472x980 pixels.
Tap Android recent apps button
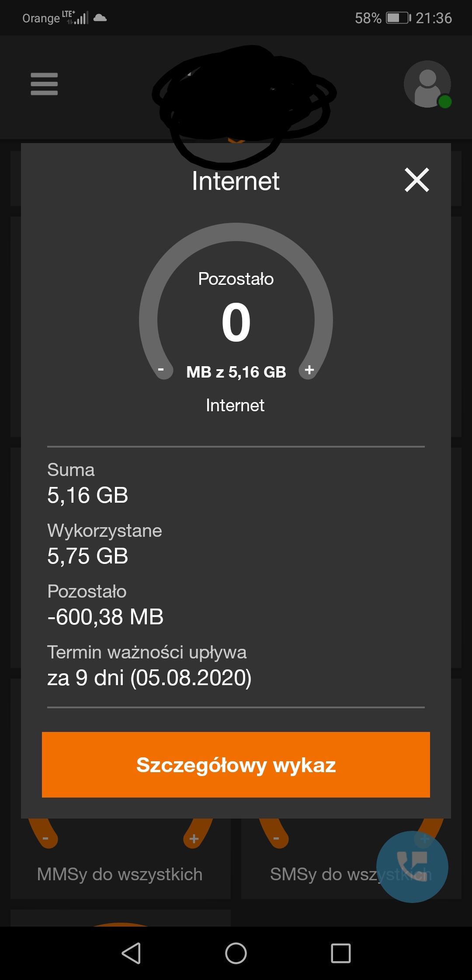(341, 953)
